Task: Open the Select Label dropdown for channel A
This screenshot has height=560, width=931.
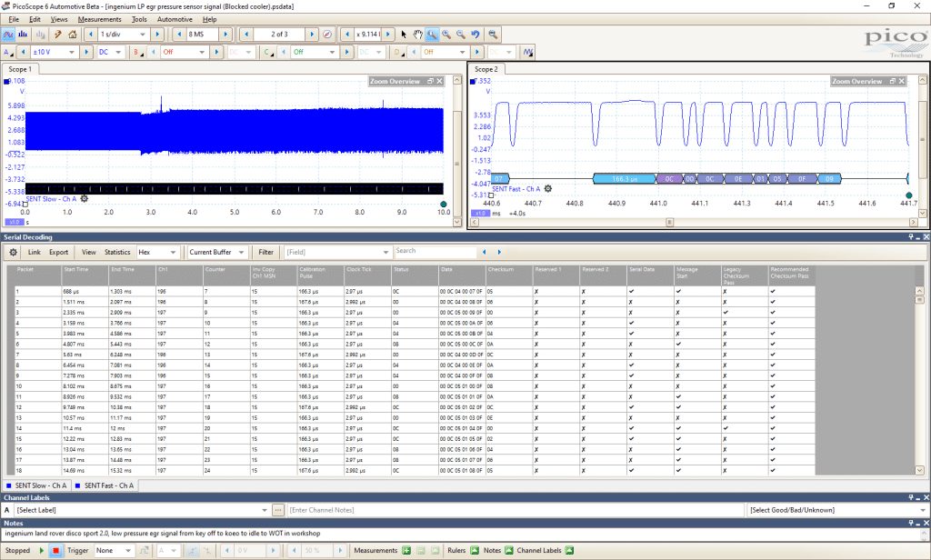Action: click(265, 510)
